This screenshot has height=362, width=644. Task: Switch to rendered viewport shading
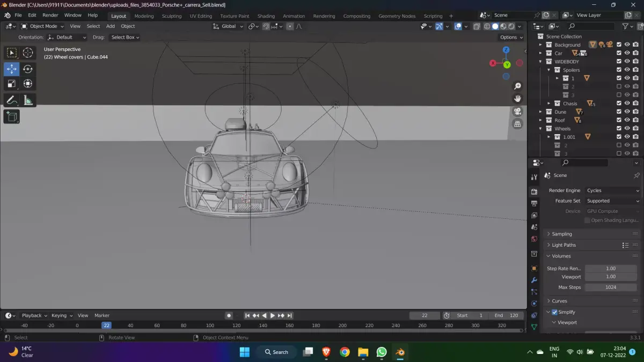click(511, 26)
